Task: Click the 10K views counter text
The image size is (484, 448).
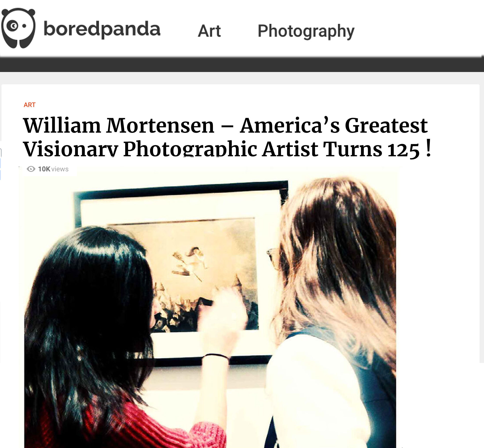Action: pyautogui.click(x=53, y=169)
